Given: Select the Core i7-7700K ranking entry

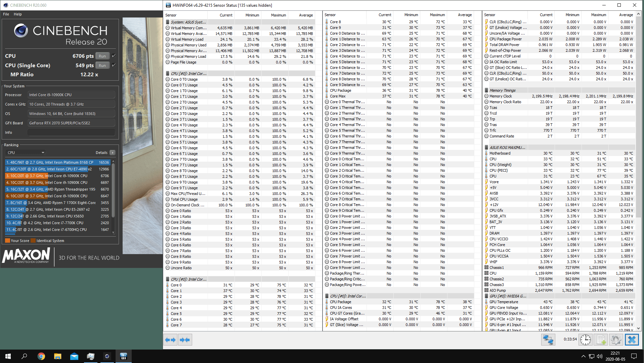Looking at the screenshot, I should click(57, 223).
